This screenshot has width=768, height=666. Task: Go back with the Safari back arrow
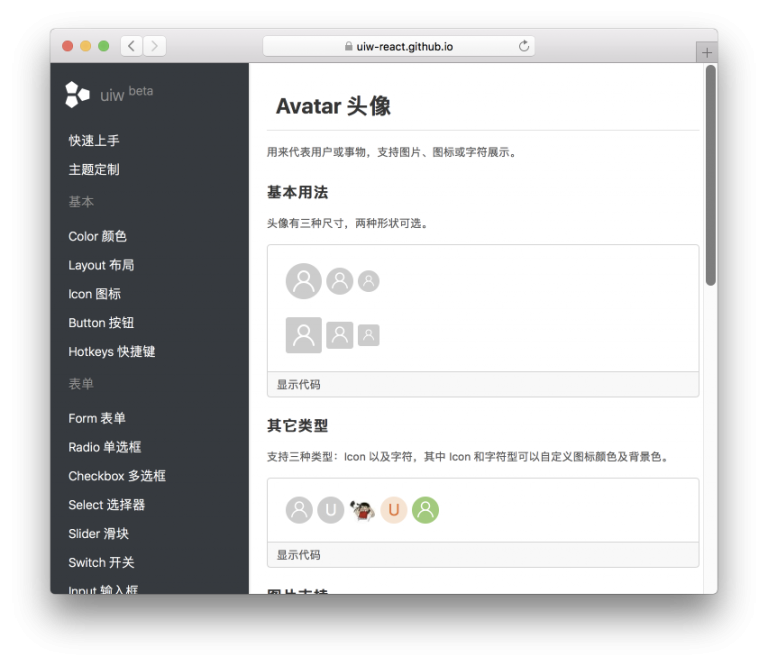tap(131, 46)
